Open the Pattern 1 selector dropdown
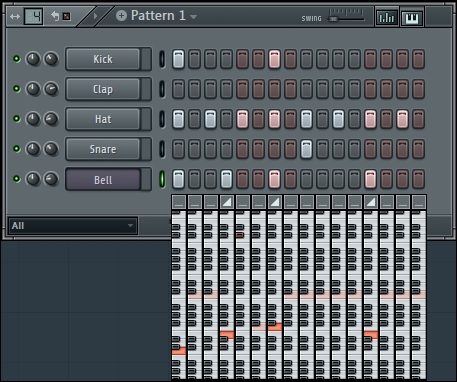The image size is (457, 382). 194,16
